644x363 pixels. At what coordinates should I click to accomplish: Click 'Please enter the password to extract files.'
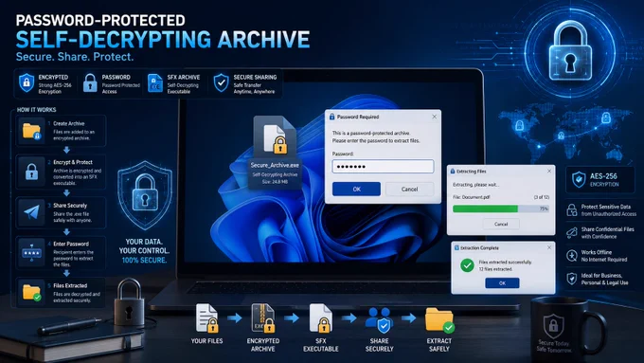(x=376, y=140)
